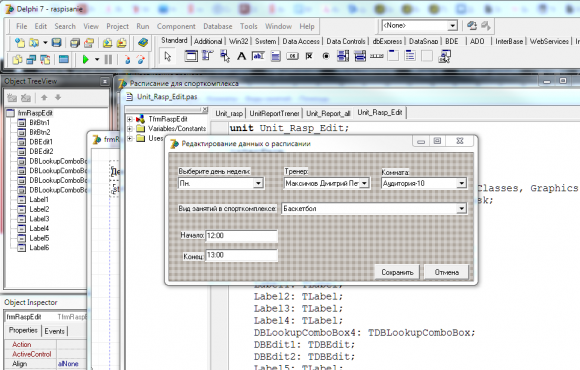Click the Отмена button
Viewport: 580px width, 370px height.
coord(446,272)
